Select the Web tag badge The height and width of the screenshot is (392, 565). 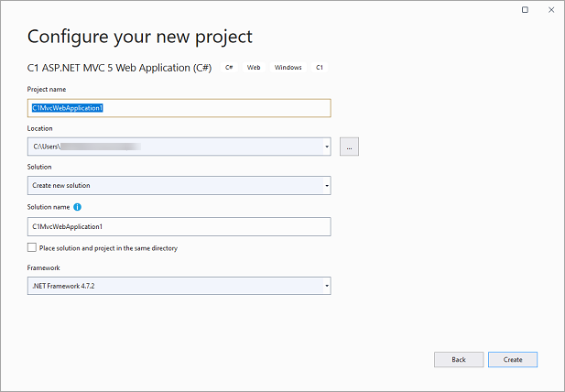pyautogui.click(x=254, y=68)
